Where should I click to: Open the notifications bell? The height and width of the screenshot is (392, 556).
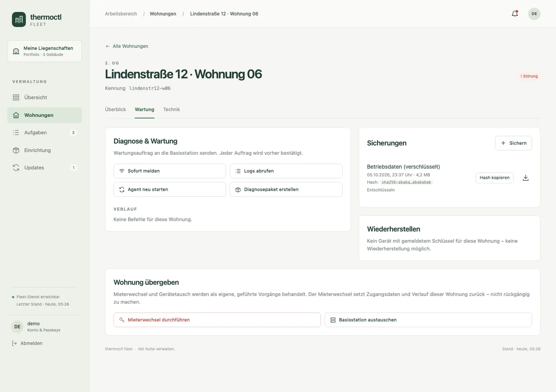pyautogui.click(x=515, y=14)
